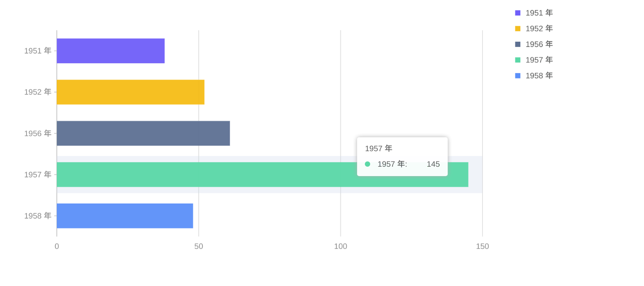Click the purple 1951 年 legend square
644x286 pixels.
pyautogui.click(x=517, y=13)
